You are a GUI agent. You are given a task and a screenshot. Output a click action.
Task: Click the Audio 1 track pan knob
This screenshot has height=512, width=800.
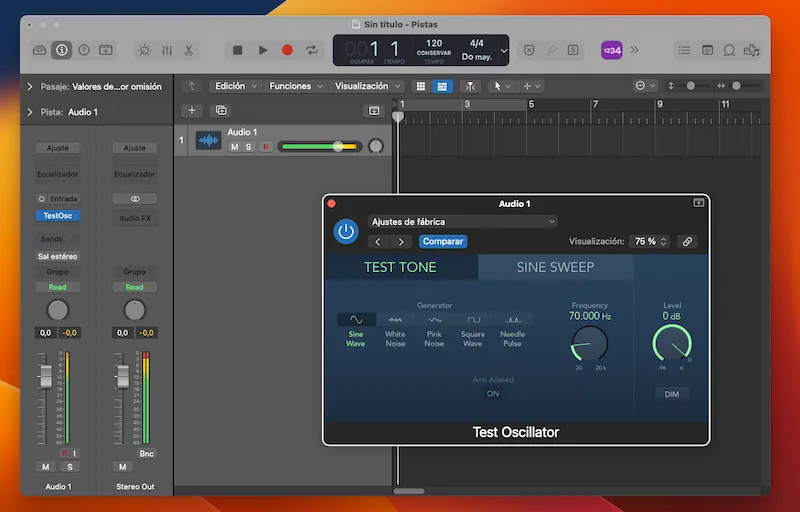[x=376, y=146]
